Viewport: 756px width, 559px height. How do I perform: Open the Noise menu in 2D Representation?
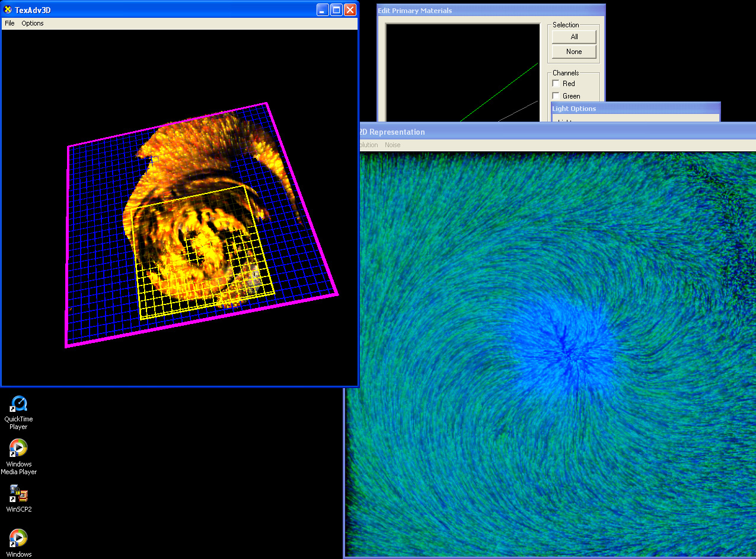coord(393,145)
